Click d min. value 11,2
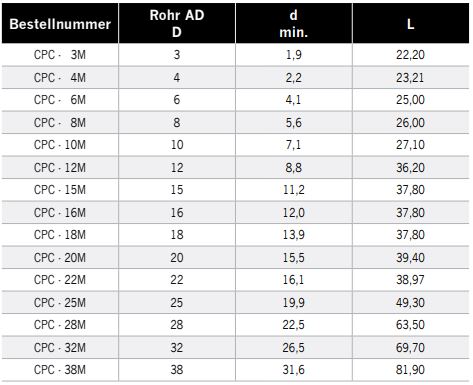473x385 pixels. click(294, 190)
